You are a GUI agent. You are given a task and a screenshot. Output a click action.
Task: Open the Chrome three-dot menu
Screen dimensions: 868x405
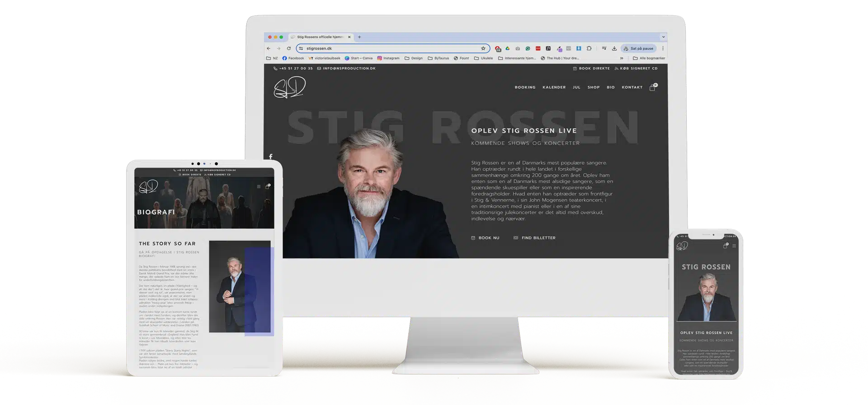coord(663,48)
